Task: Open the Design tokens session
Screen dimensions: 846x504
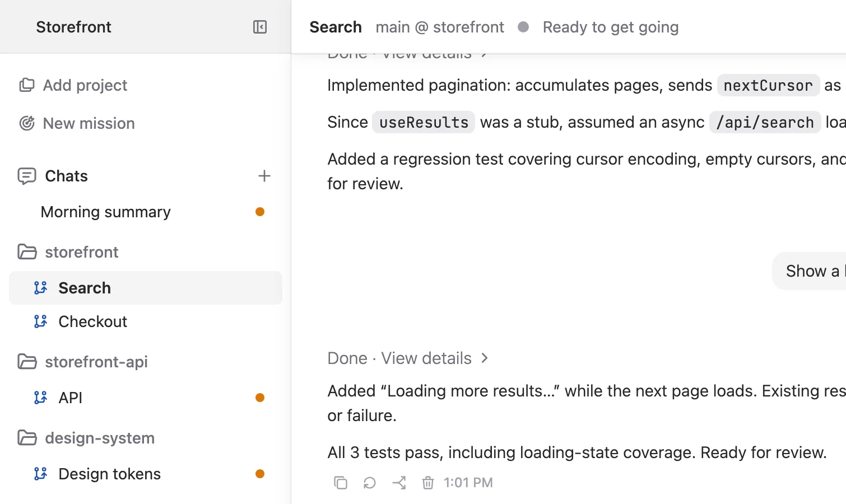Action: click(146, 474)
